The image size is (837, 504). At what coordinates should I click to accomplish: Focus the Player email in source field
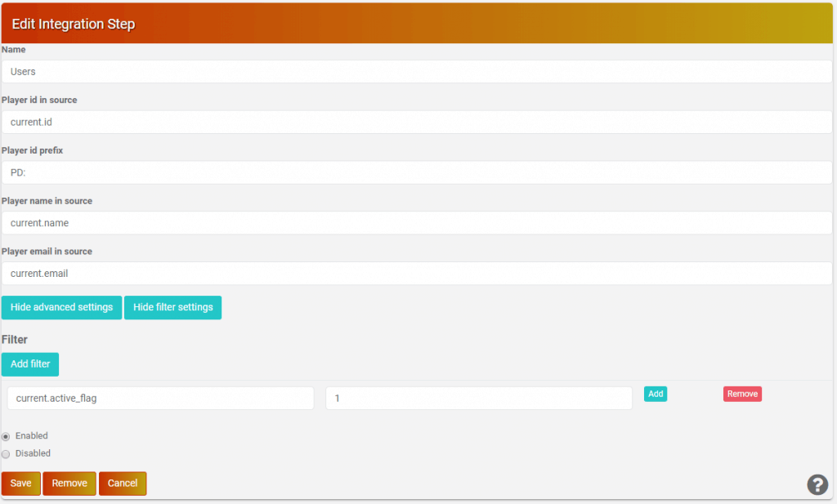pyautogui.click(x=417, y=274)
